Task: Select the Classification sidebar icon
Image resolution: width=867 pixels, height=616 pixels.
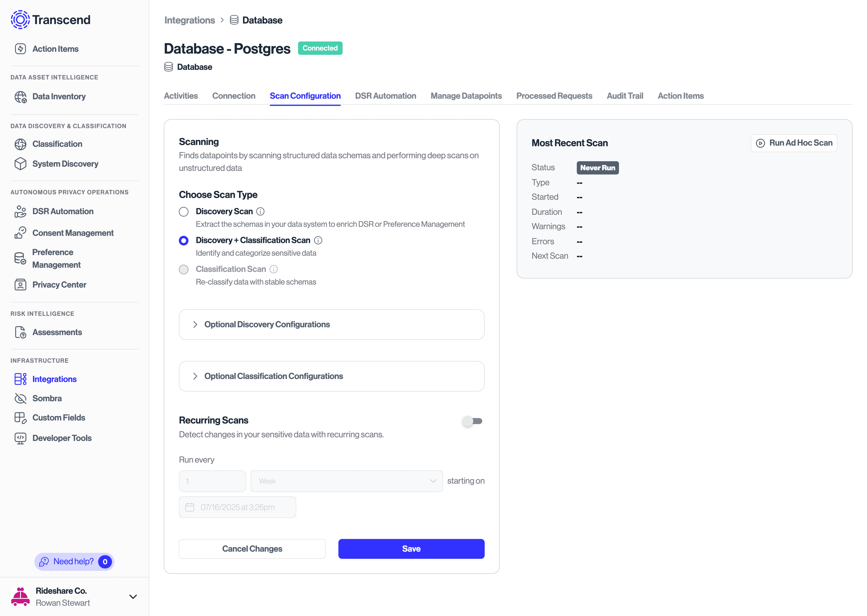Action: point(21,144)
